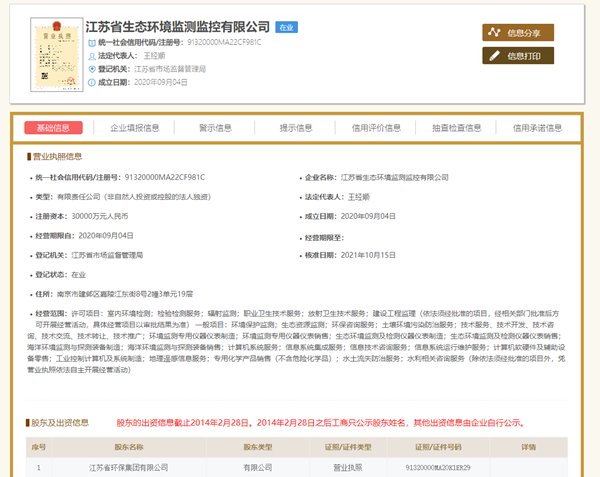Switch to the 信用评价信息 tab
The width and height of the screenshot is (600, 477).
[377, 128]
